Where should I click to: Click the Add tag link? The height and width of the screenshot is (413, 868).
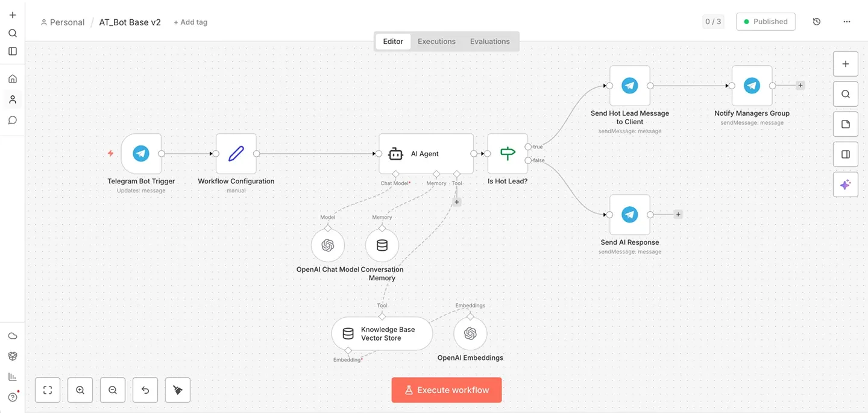click(190, 22)
